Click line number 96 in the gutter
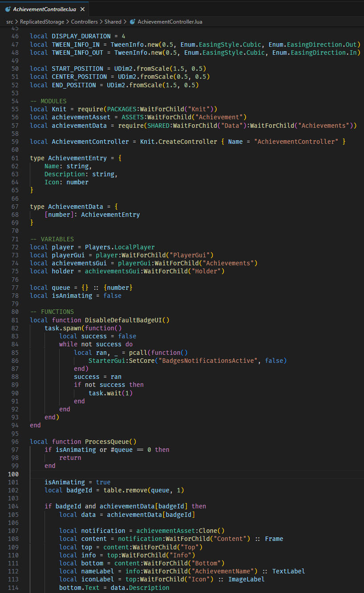Image resolution: width=364 pixels, height=593 pixels. point(15,442)
